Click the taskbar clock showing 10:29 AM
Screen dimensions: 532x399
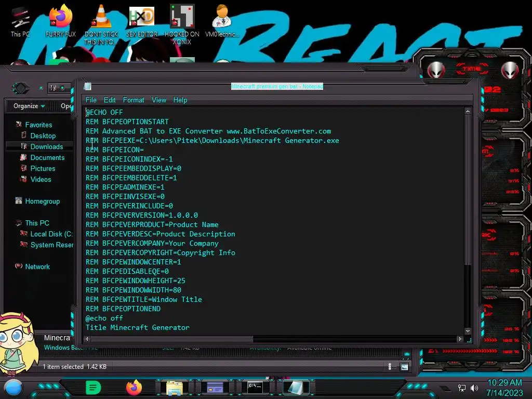point(504,382)
